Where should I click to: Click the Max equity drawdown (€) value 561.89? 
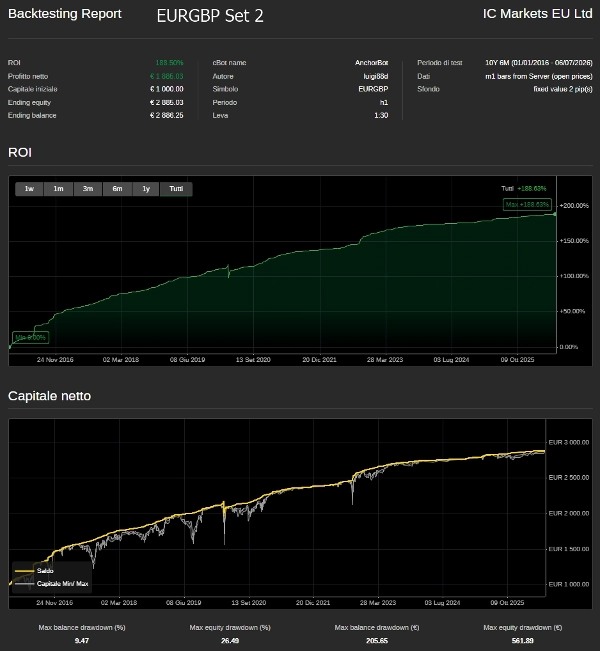click(x=522, y=641)
